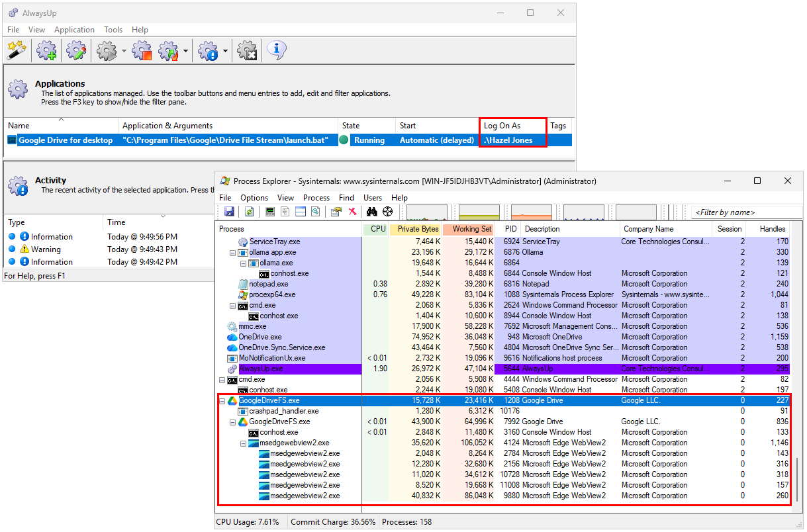Open the Start Application dropdown arrow
This screenshot has width=807, height=532.
coord(124,51)
